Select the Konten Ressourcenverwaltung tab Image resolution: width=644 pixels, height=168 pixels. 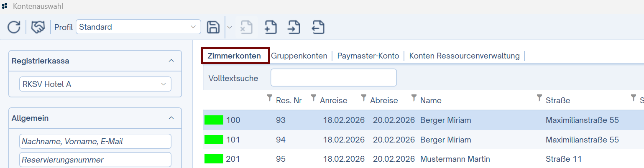pyautogui.click(x=464, y=56)
